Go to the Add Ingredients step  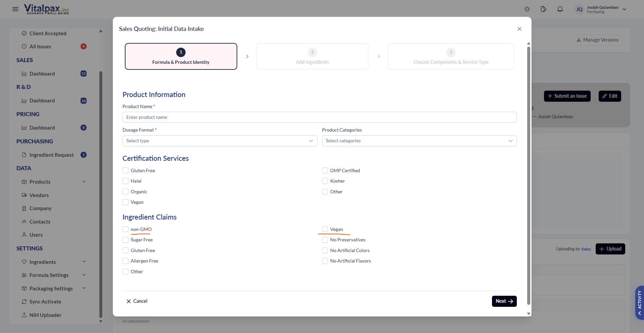(312, 56)
